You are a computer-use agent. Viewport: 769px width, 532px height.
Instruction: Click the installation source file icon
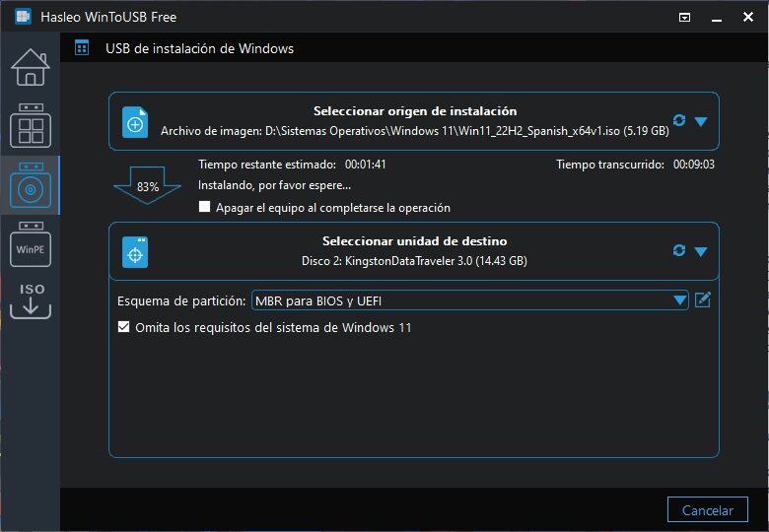click(x=135, y=122)
